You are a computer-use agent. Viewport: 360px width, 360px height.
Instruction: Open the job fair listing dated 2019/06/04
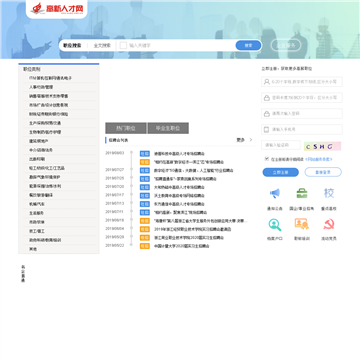[193, 229]
